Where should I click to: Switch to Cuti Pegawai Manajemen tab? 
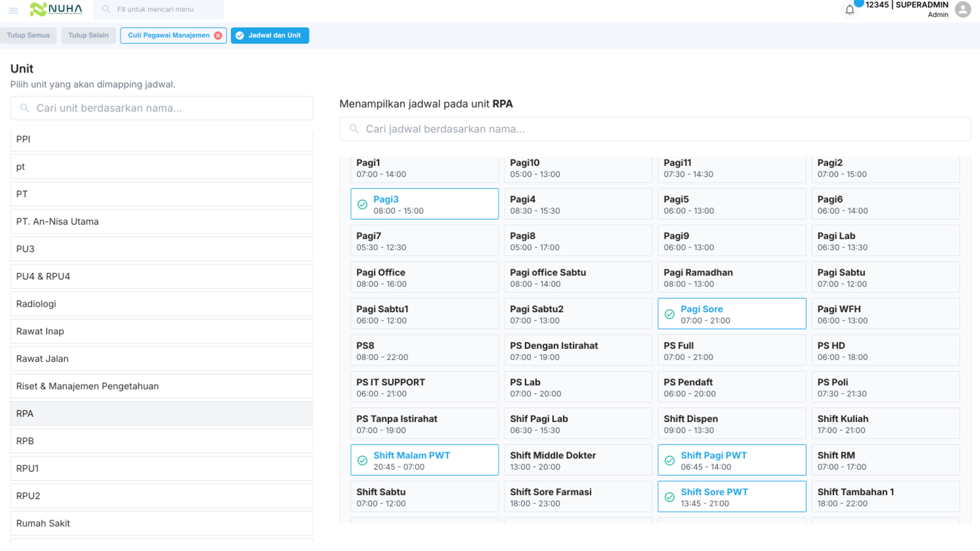coord(168,36)
